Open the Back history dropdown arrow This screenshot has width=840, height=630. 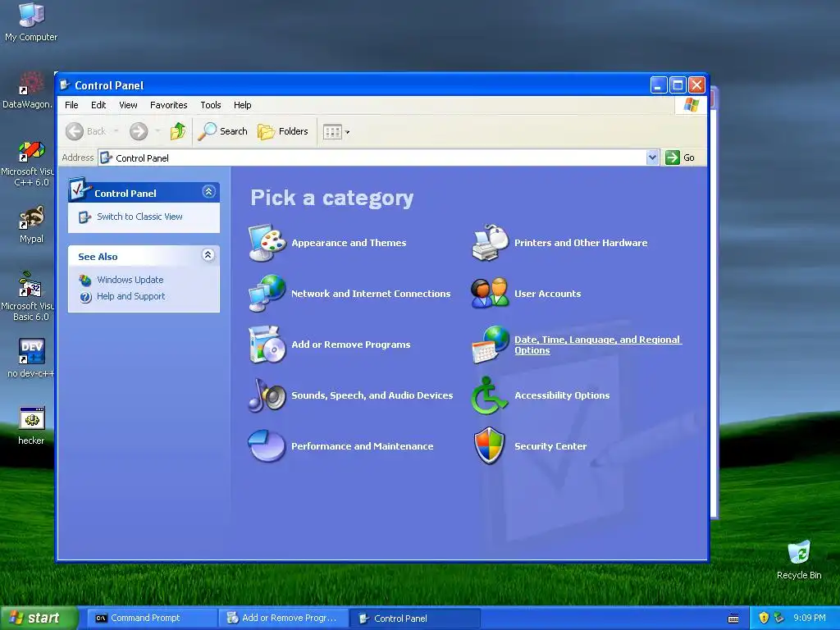[116, 131]
